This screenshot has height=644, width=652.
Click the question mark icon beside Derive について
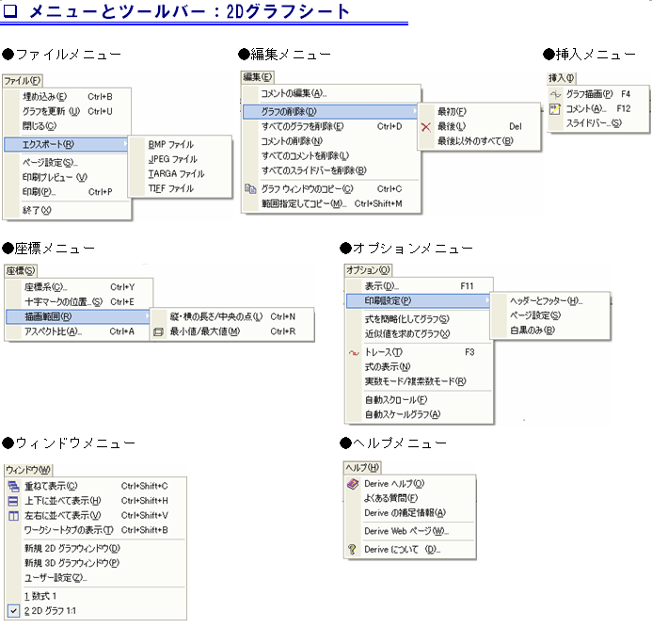(352, 550)
